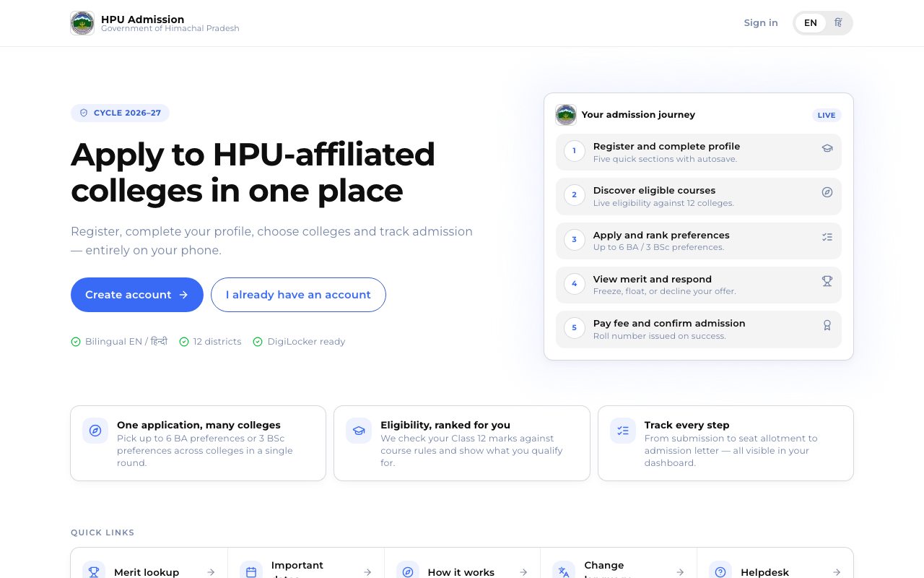Click the graduation cap icon on Eligibility card
Viewport: 924px width, 578px height.
click(359, 431)
